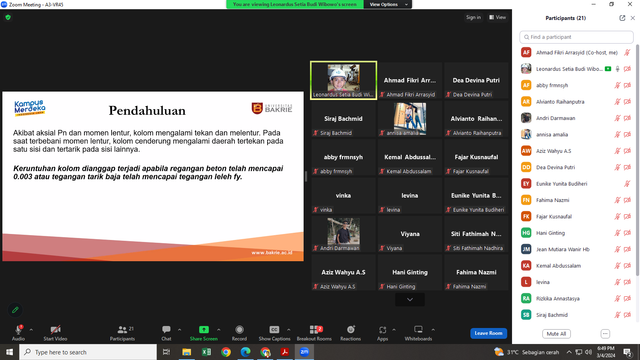Screen dimensions: 640x360
Task: Click the video-off icon for Fahima Nazmi
Action: (x=627, y=200)
